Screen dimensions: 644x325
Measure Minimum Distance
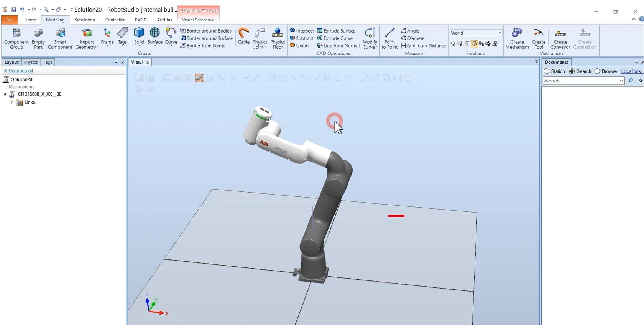[x=423, y=46]
